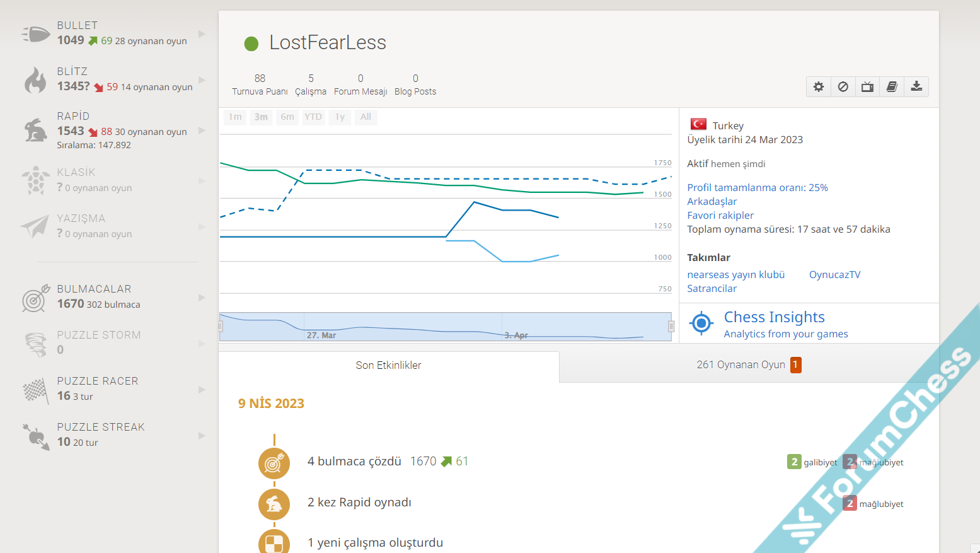Select the 1m chart range
This screenshot has height=553, width=980.
tap(235, 117)
